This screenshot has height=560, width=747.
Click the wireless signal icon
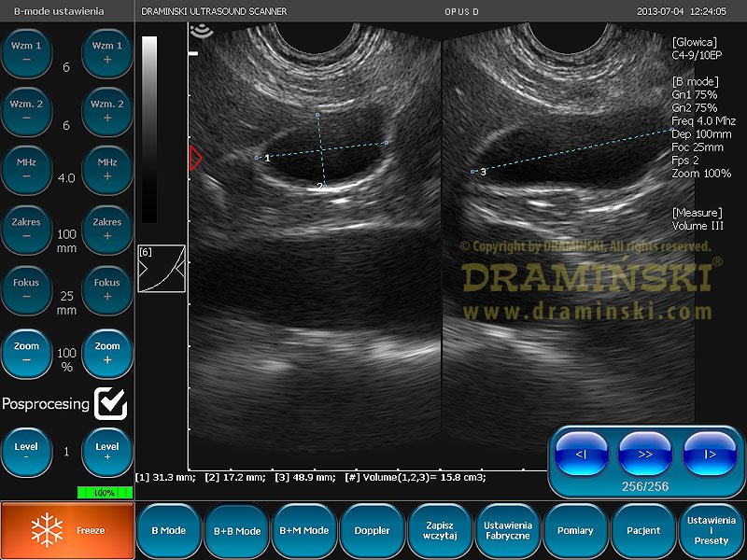click(202, 30)
